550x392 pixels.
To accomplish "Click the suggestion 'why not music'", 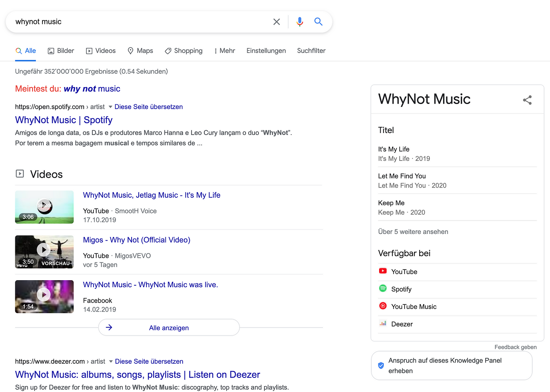I will coord(92,89).
